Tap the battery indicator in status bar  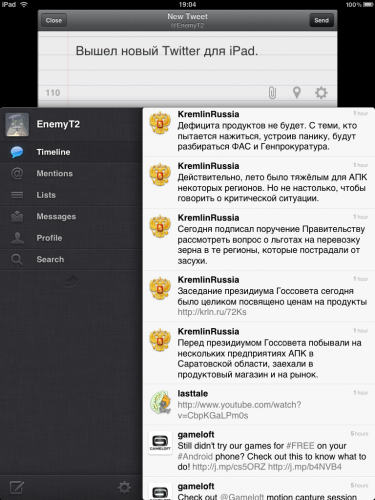[x=368, y=4]
